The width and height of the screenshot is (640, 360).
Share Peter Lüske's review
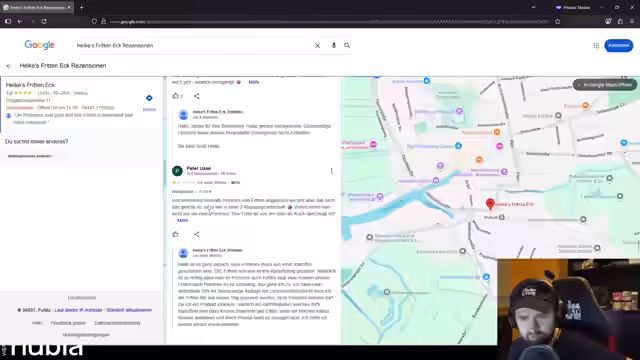197,234
